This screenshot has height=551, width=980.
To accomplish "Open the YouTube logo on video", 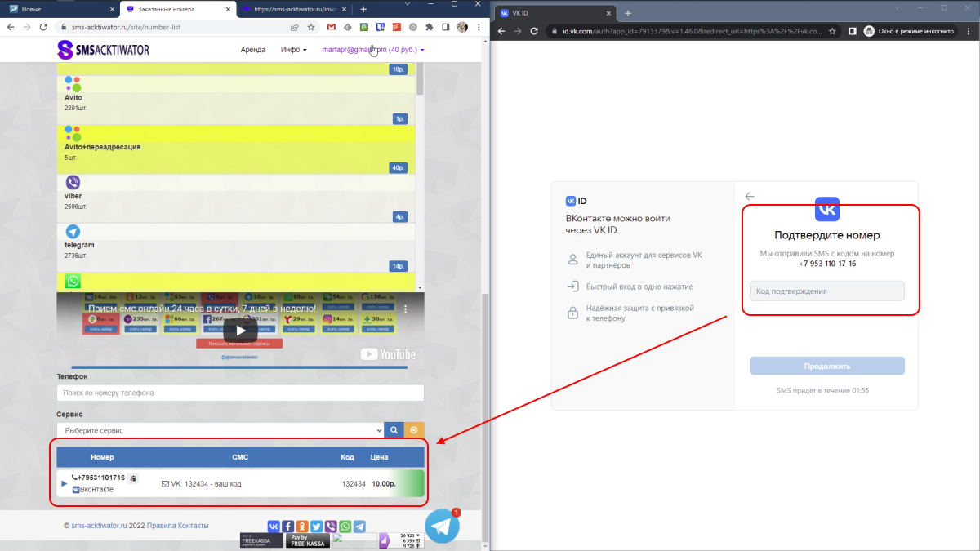I will [x=388, y=354].
